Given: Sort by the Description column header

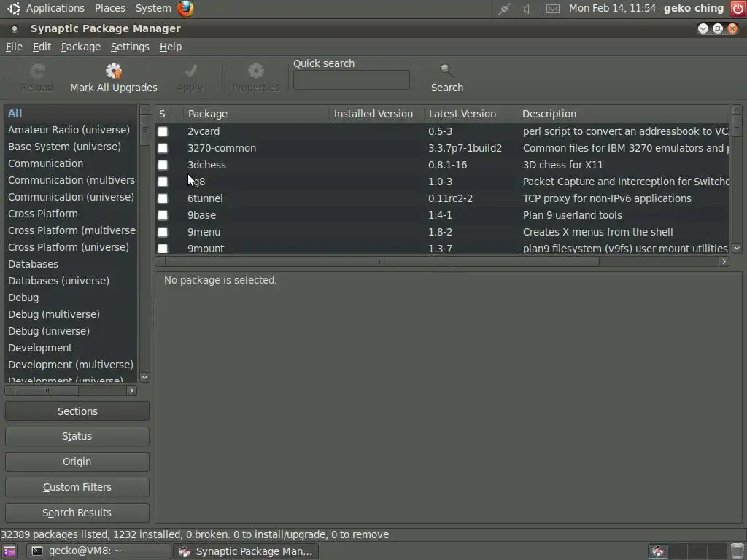Looking at the screenshot, I should (623, 114).
